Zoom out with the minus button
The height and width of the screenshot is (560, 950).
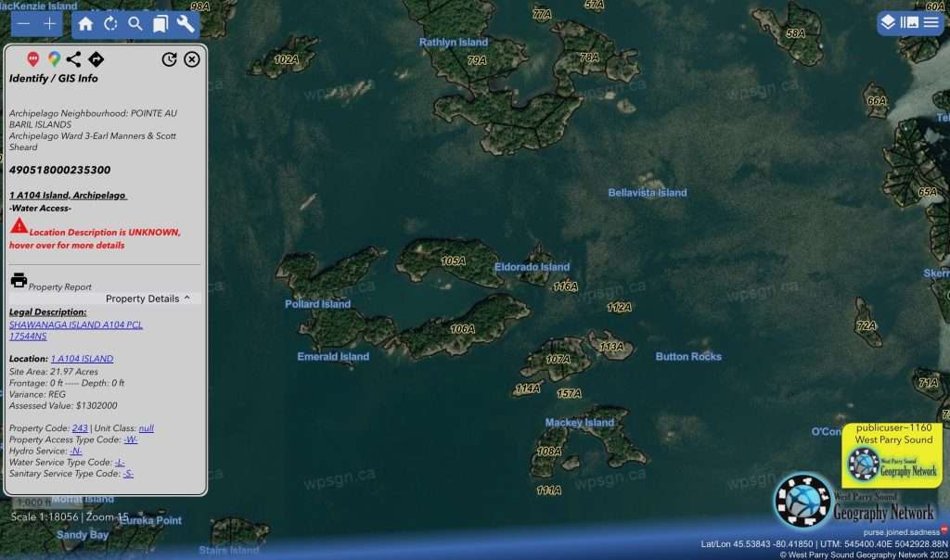tap(23, 24)
